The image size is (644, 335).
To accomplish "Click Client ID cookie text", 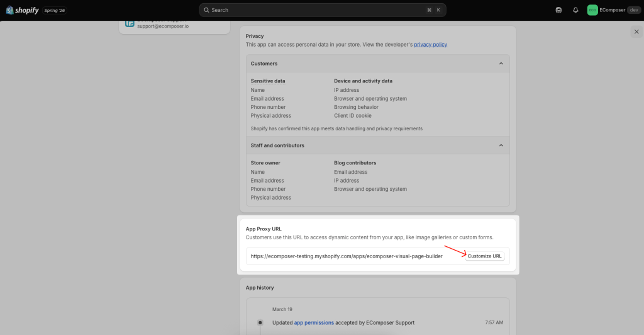I will (x=352, y=115).
